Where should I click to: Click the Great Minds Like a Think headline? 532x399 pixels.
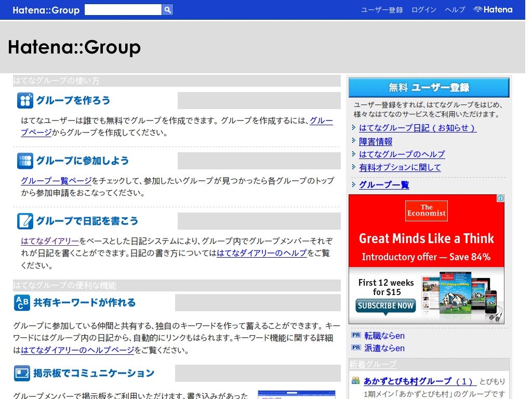427,238
